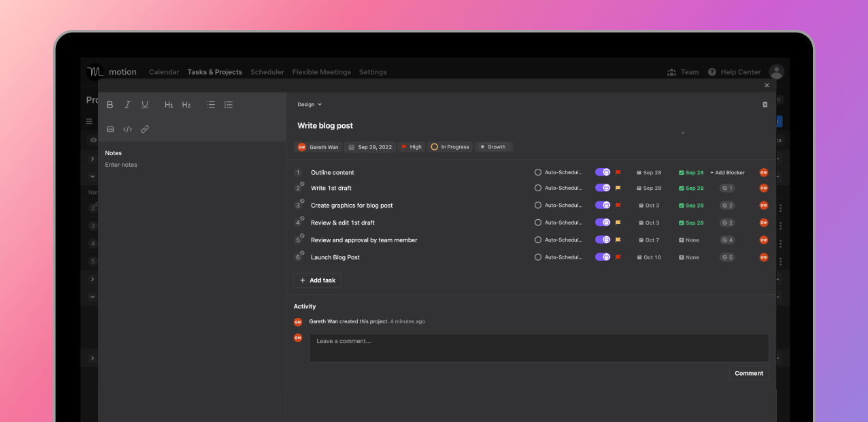Toggle auto-schedule for Launch Blog Post
The width and height of the screenshot is (868, 422).
[603, 257]
